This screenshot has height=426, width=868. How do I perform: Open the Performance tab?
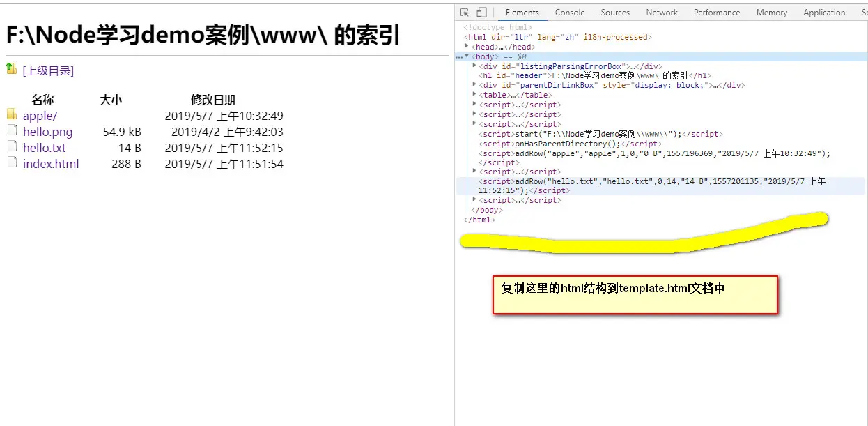717,13
